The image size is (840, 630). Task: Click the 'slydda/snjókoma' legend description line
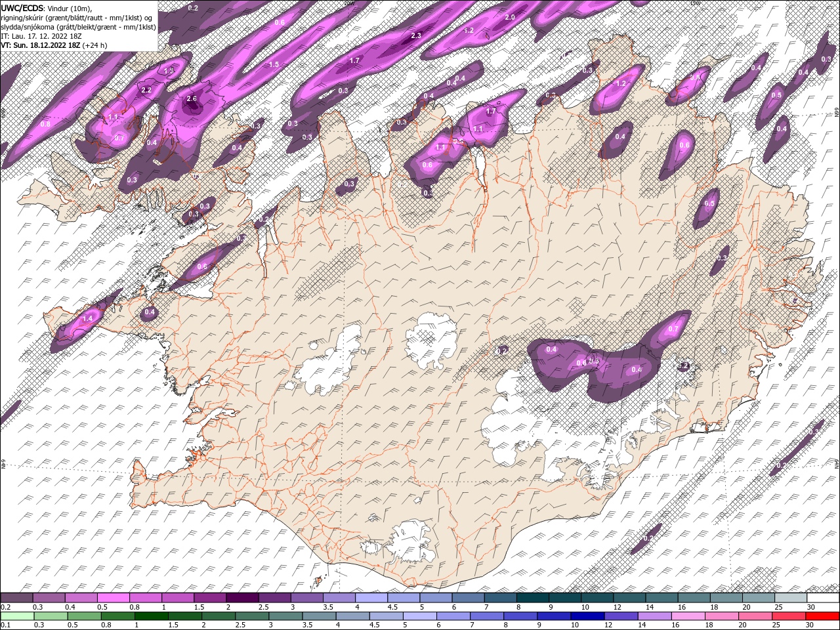click(x=79, y=27)
